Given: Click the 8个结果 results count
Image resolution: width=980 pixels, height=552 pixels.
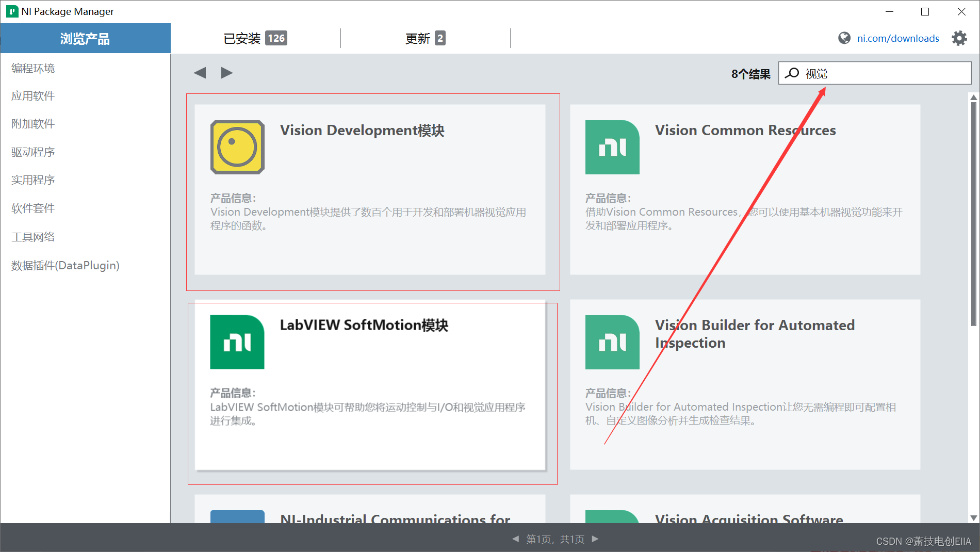Looking at the screenshot, I should 751,74.
